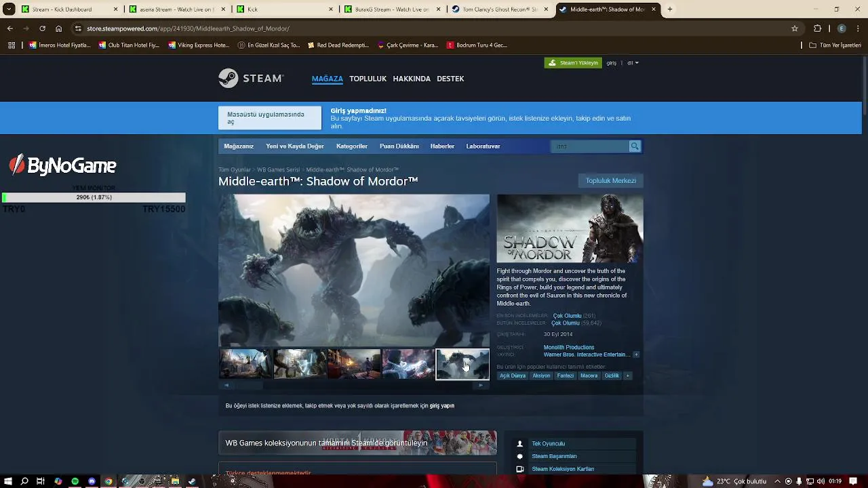
Task: Click the Windows Start button
Action: point(8,481)
